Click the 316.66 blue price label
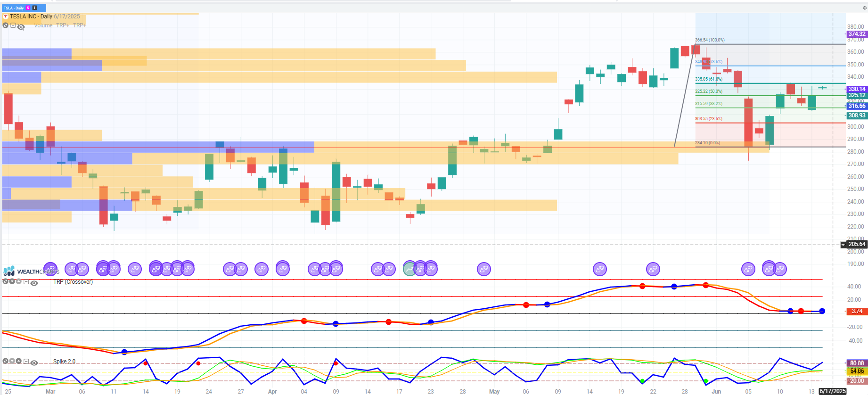 (x=856, y=106)
